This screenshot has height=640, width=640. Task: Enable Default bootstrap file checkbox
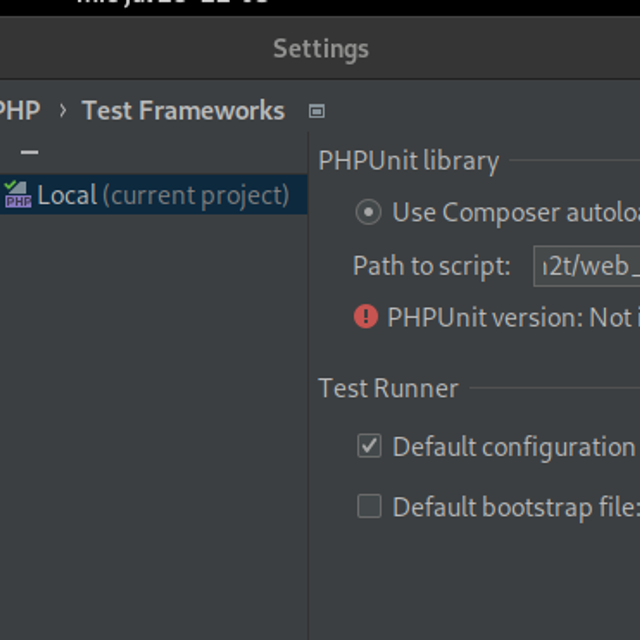pyautogui.click(x=369, y=506)
